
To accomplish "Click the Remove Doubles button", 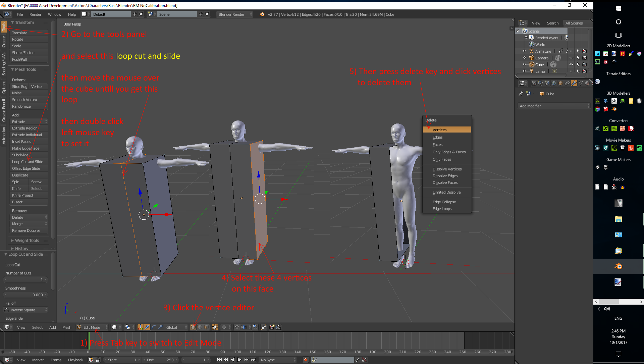I will pyautogui.click(x=29, y=230).
